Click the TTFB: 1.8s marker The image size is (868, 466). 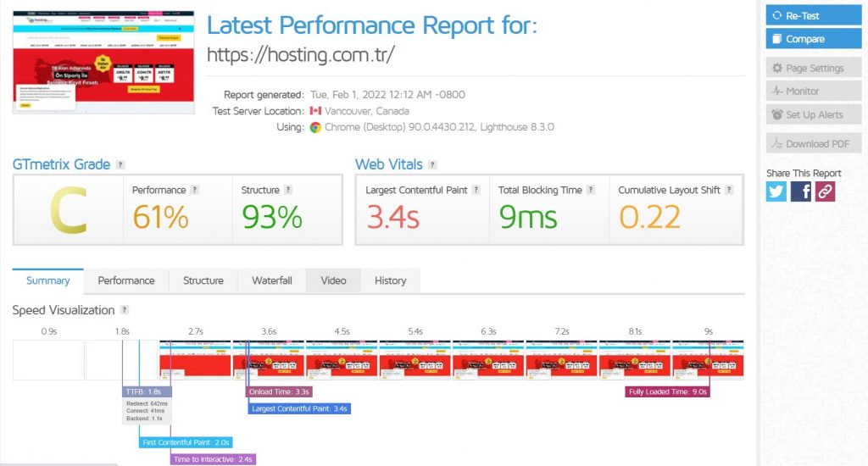[x=147, y=391]
